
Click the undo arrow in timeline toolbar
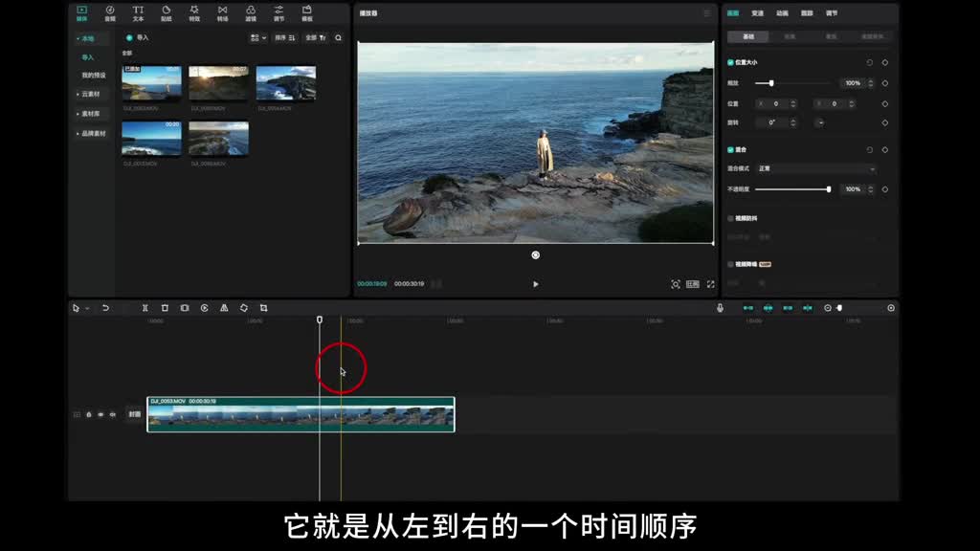coord(105,308)
